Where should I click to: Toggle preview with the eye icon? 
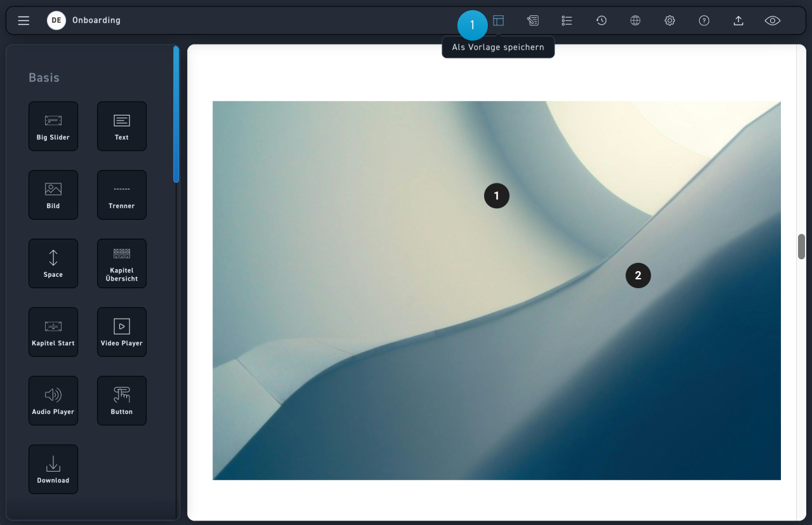pyautogui.click(x=772, y=20)
